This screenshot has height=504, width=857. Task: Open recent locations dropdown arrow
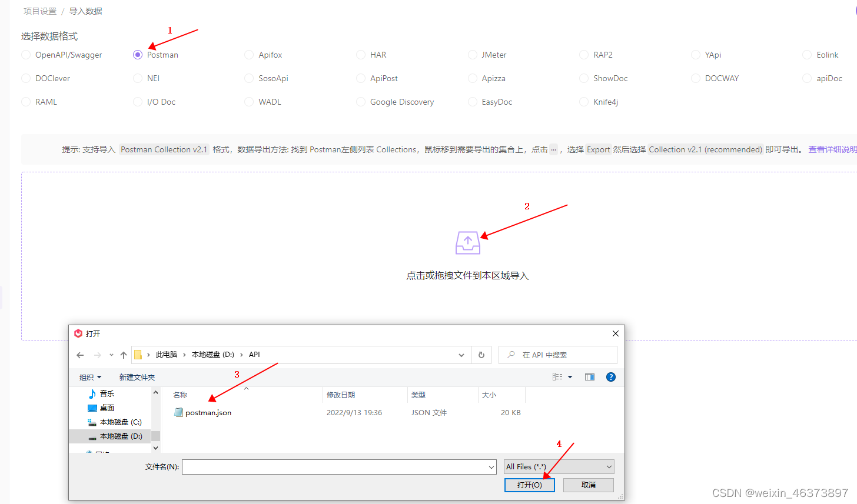111,355
